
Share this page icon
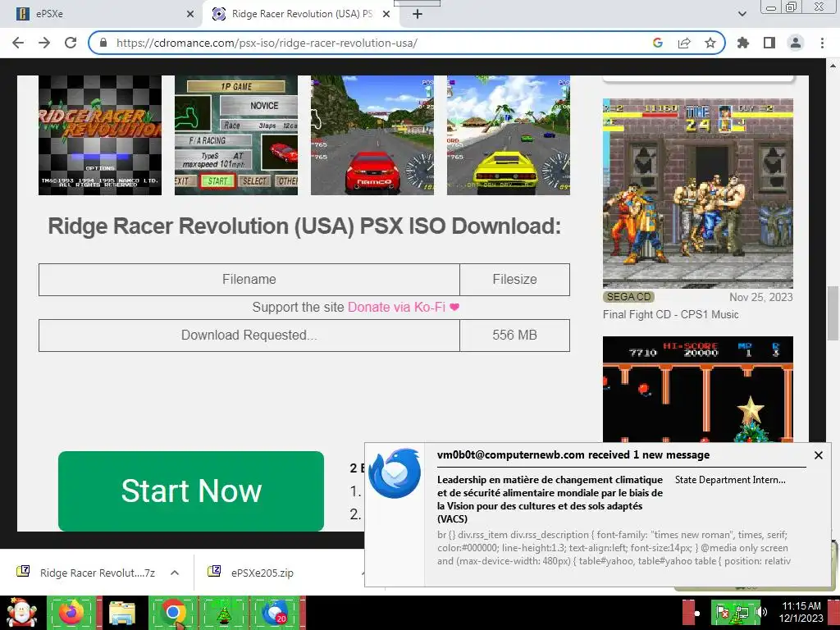tap(684, 43)
